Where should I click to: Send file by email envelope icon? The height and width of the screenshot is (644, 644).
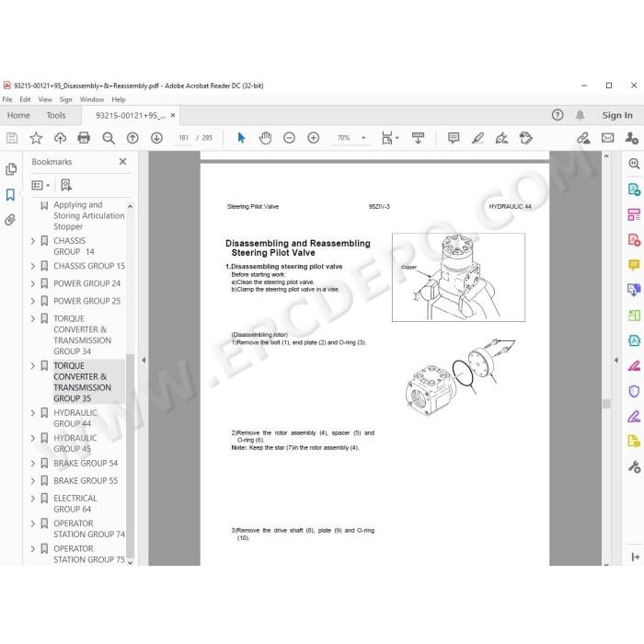607,138
